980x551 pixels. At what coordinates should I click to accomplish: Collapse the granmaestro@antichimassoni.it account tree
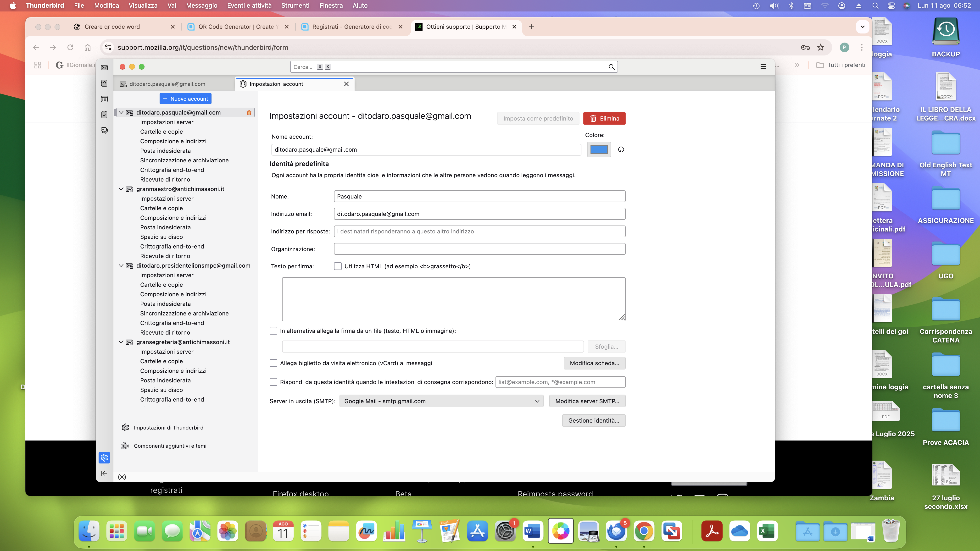(121, 189)
